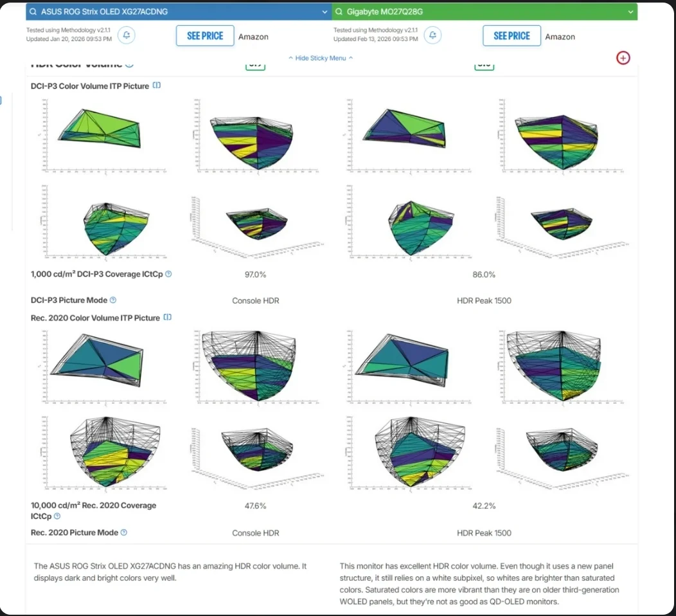Click the red plus circle to add product
676x616 pixels.
click(623, 58)
